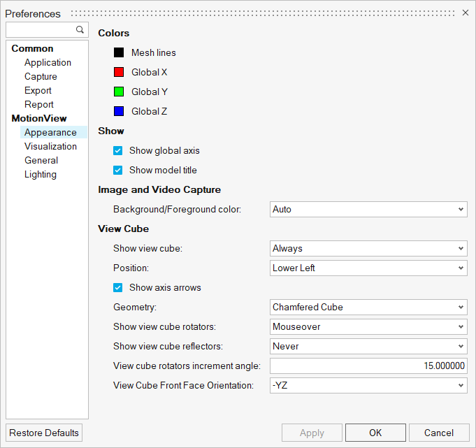
Task: Select General under MotionView
Action: point(41,160)
